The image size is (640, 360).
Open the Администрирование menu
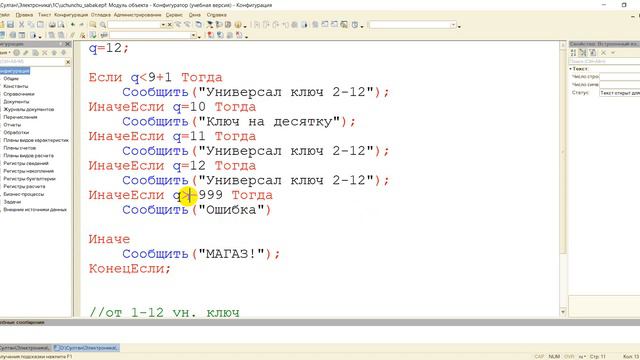tap(138, 15)
